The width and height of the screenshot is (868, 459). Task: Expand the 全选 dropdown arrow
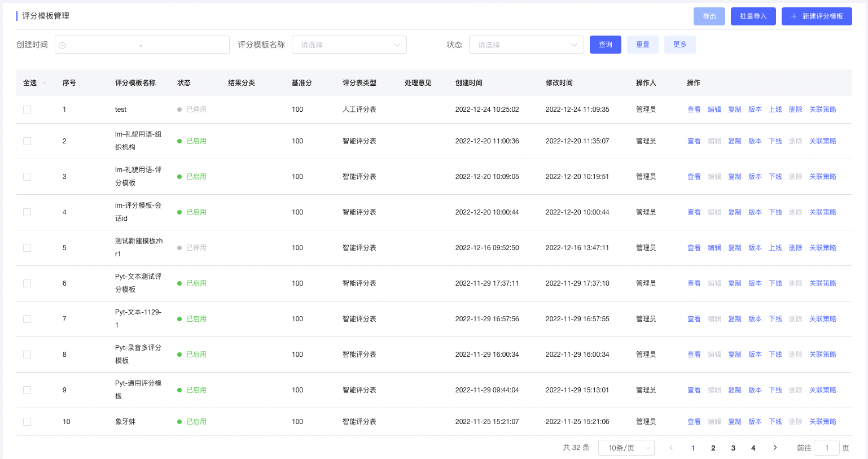click(x=45, y=83)
